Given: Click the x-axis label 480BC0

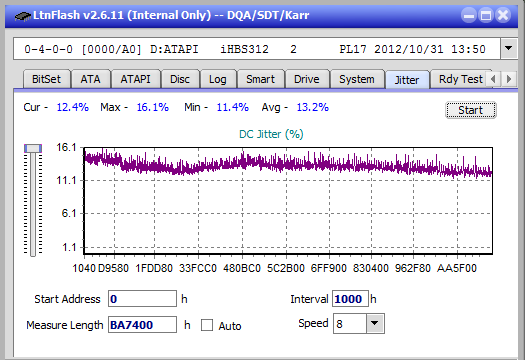Looking at the screenshot, I should point(242,268).
